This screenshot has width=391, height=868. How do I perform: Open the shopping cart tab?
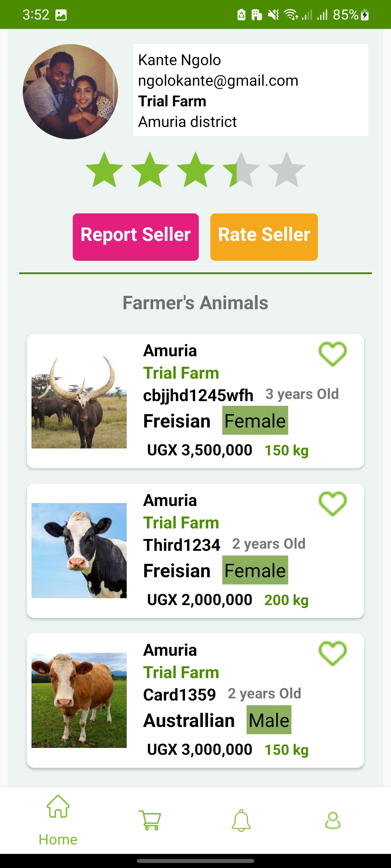150,820
